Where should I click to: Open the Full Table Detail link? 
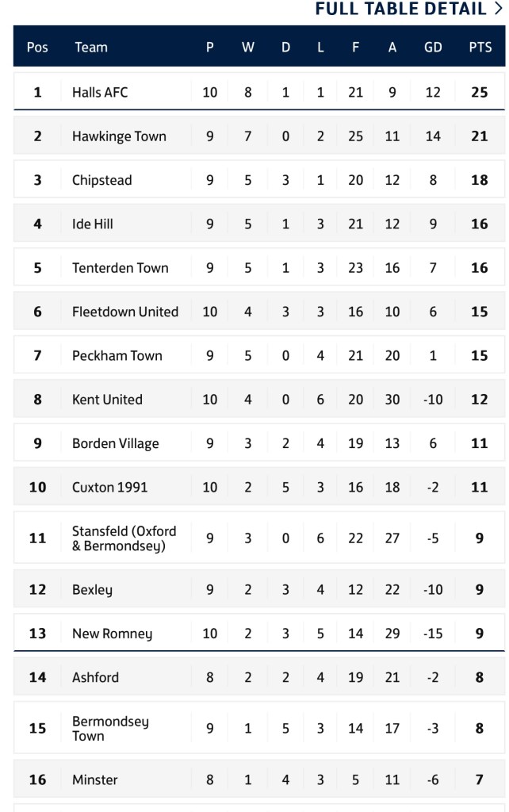coord(400,10)
